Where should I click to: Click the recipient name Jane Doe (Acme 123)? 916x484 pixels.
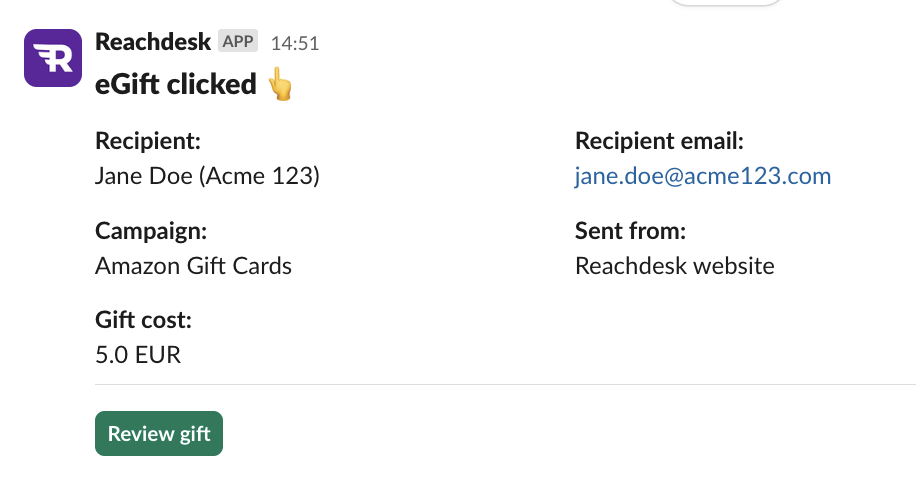(207, 176)
